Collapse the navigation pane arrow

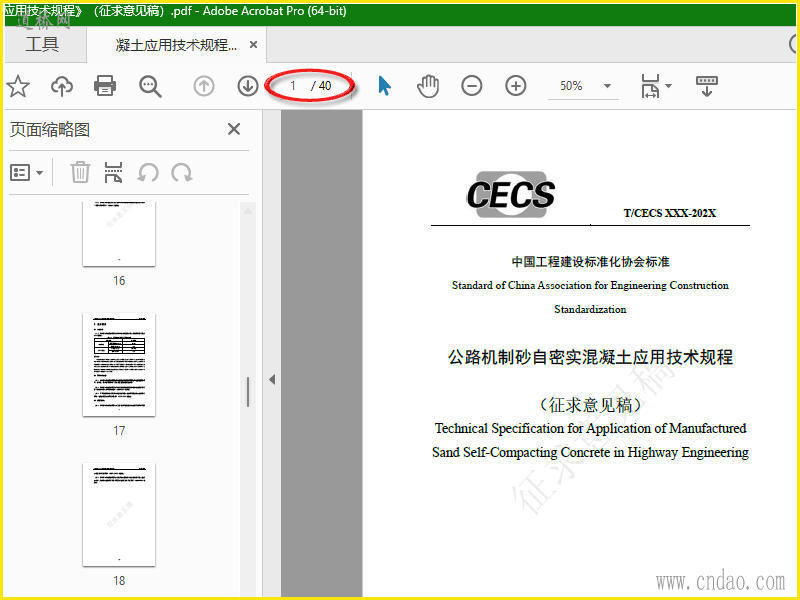tap(272, 380)
